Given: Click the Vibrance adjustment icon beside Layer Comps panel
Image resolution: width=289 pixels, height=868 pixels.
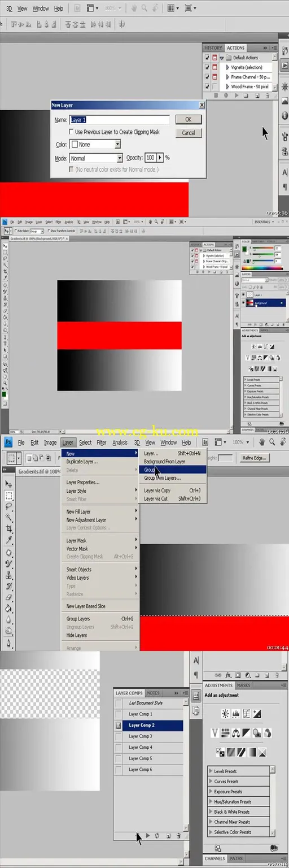Looking at the screenshot, I should click(215, 733).
